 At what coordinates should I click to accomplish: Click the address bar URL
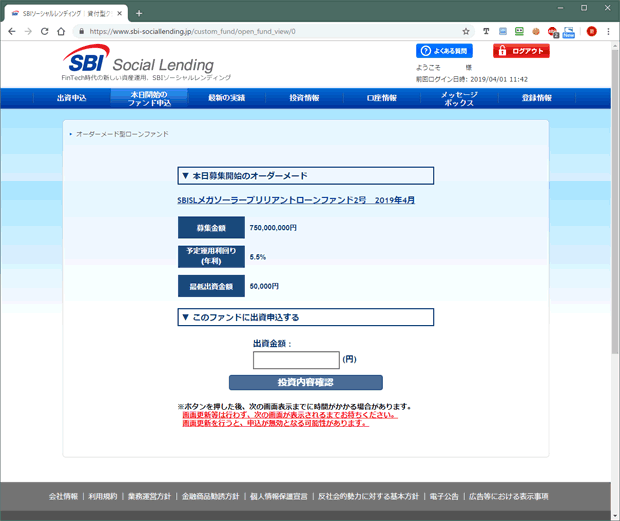(192, 31)
